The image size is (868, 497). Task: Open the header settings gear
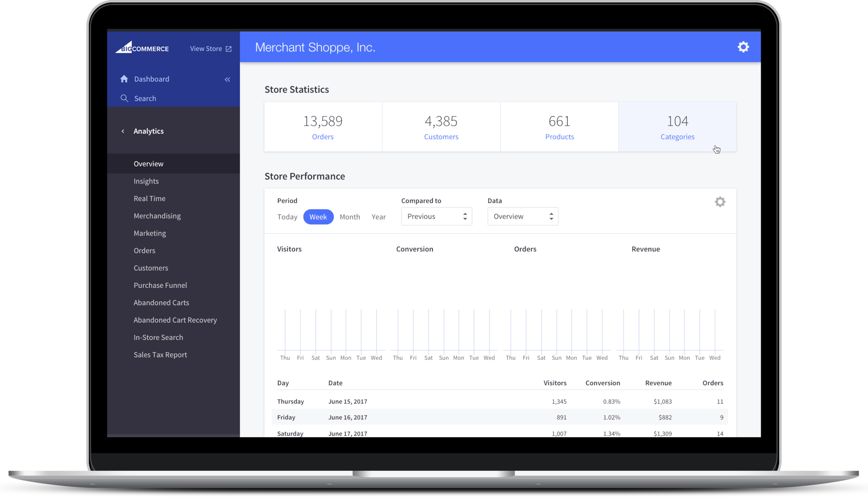tap(743, 47)
